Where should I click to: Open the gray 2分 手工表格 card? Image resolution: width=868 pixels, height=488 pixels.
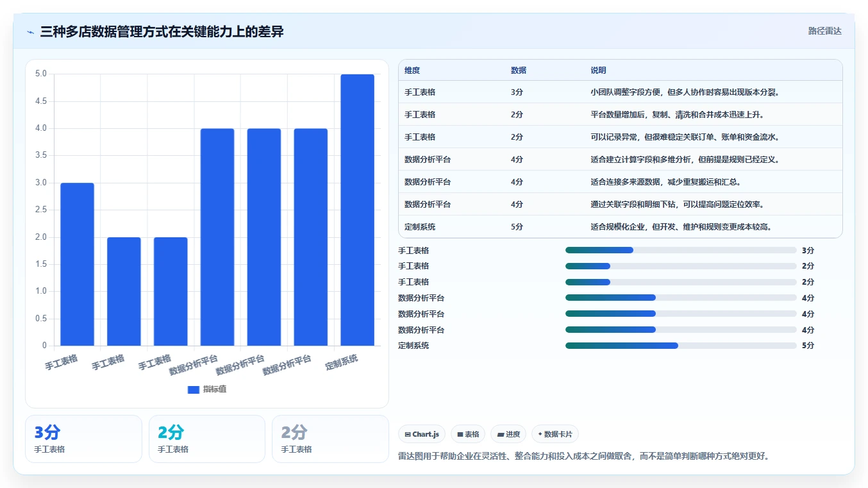click(x=330, y=439)
